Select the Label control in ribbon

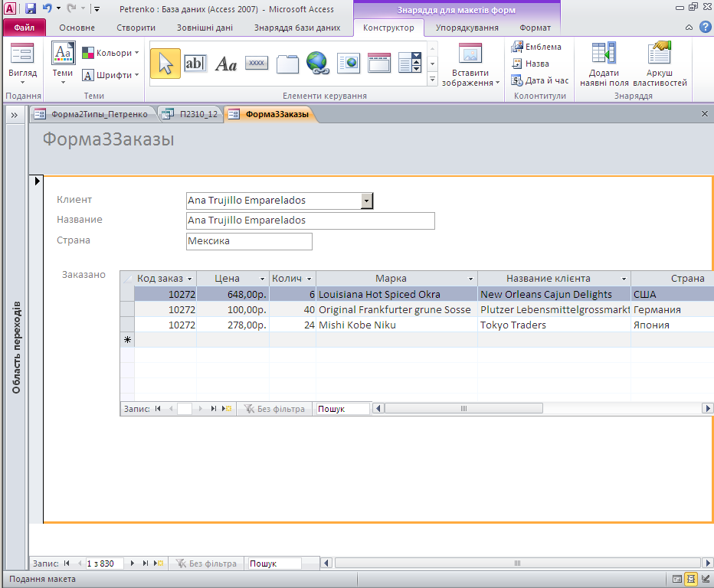pos(226,64)
